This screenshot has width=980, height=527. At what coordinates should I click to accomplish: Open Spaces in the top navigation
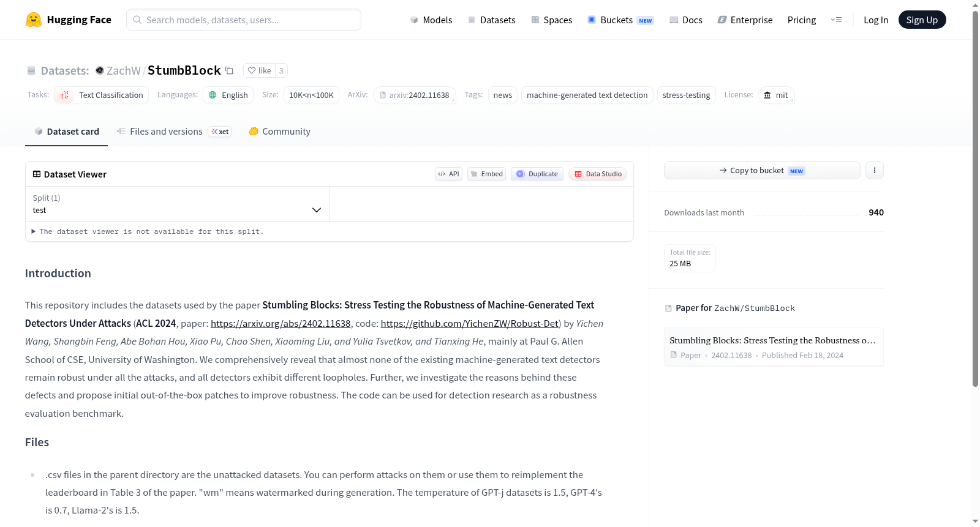[x=551, y=20]
